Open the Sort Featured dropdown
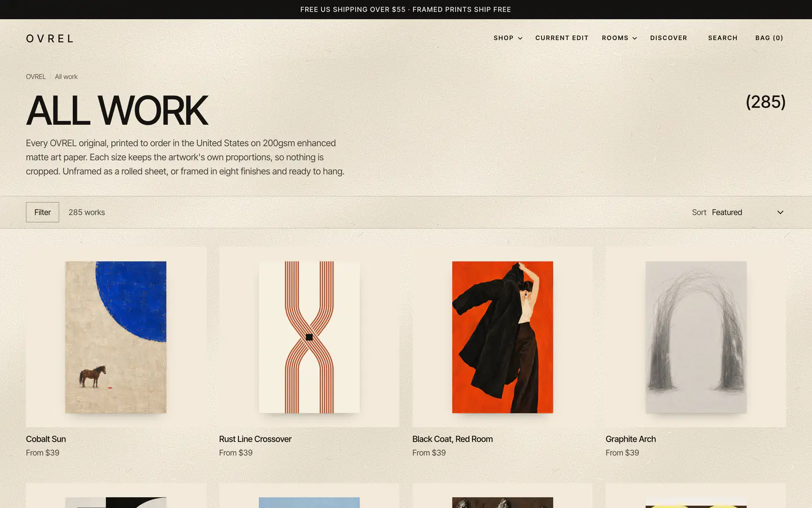This screenshot has width=812, height=508. click(748, 212)
